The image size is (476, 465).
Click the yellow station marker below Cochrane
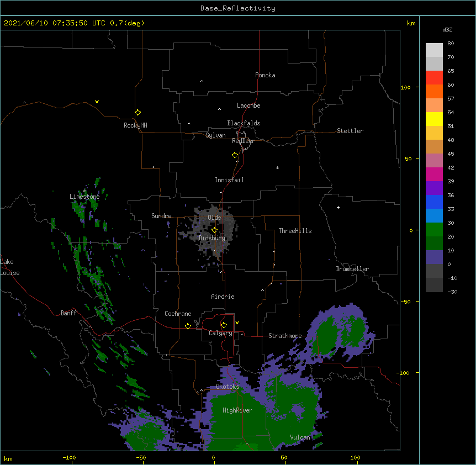[188, 326]
